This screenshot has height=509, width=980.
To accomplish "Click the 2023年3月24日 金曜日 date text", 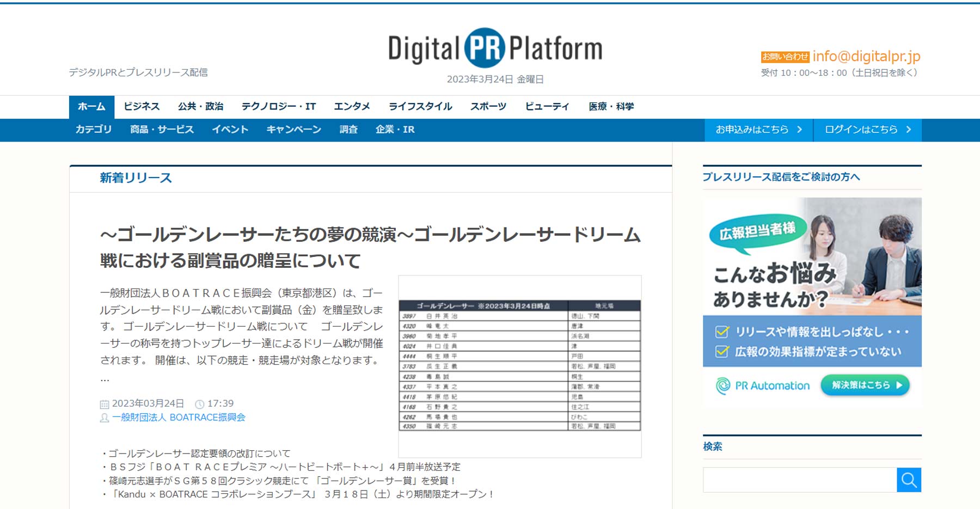I will tap(495, 79).
